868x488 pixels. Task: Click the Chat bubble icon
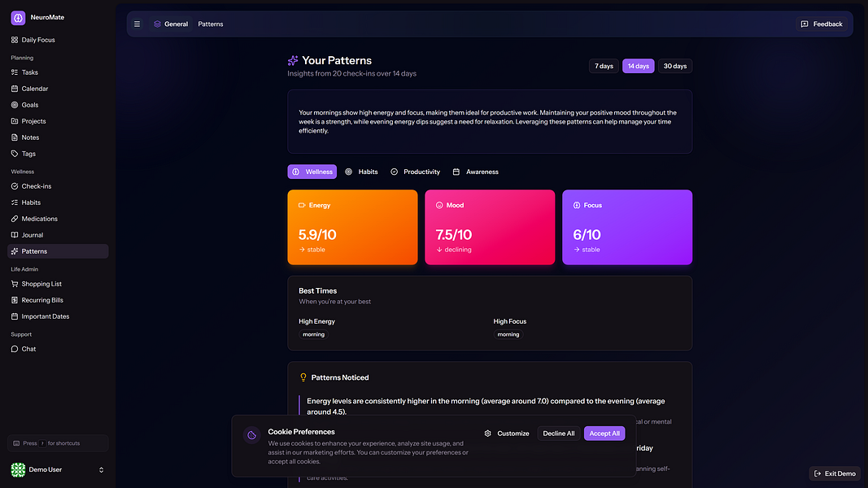pyautogui.click(x=15, y=349)
